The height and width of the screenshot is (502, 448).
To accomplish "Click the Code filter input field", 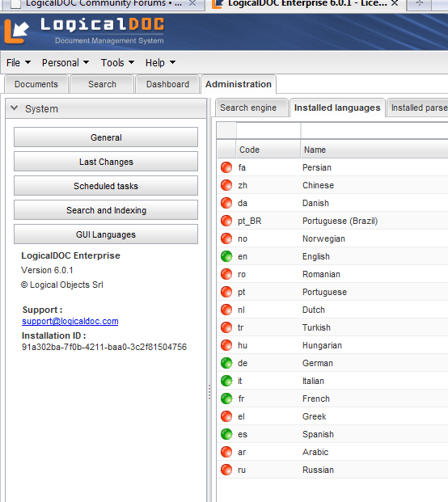I will click(268, 131).
